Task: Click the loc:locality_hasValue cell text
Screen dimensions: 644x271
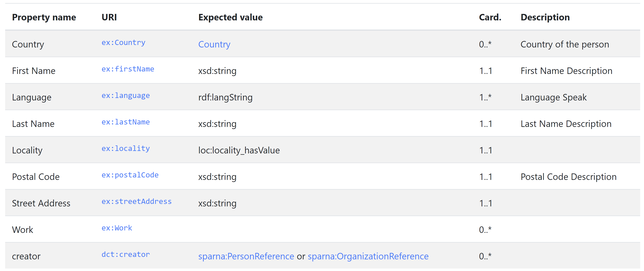Action: coord(239,150)
